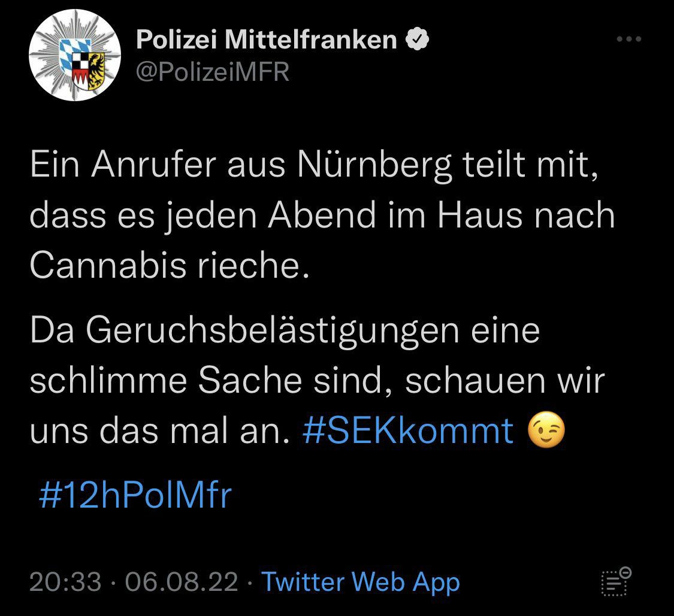The height and width of the screenshot is (616, 674).
Task: Open the Twitter Web App source link
Action: pyautogui.click(x=361, y=582)
